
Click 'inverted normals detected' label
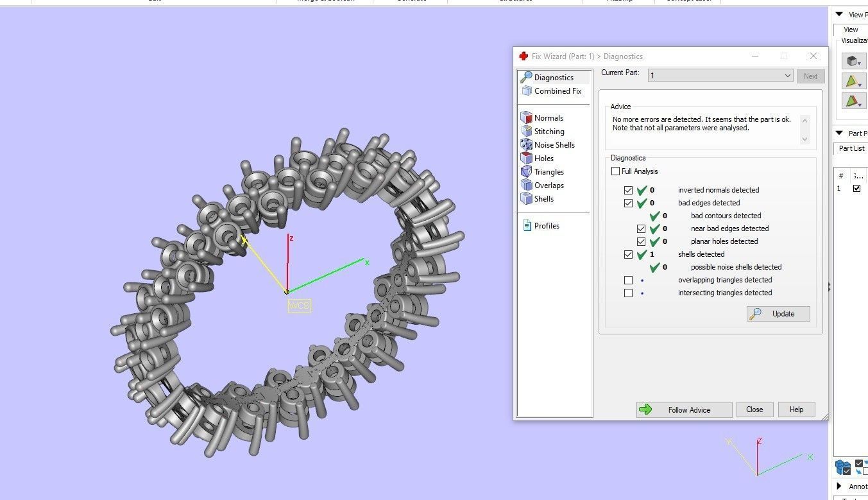coord(719,190)
